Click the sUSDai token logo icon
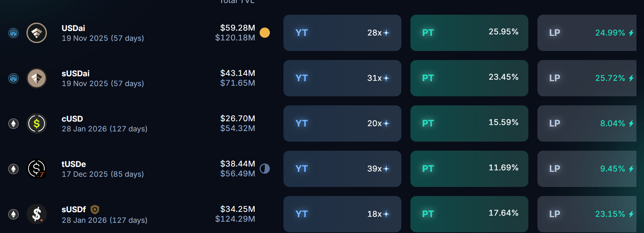The width and height of the screenshot is (644, 233). [37, 78]
